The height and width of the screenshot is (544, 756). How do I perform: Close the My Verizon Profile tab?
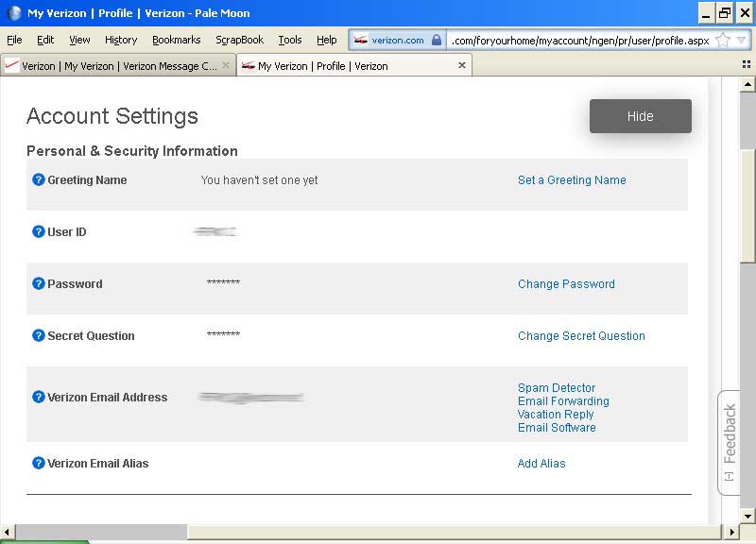pyautogui.click(x=462, y=65)
